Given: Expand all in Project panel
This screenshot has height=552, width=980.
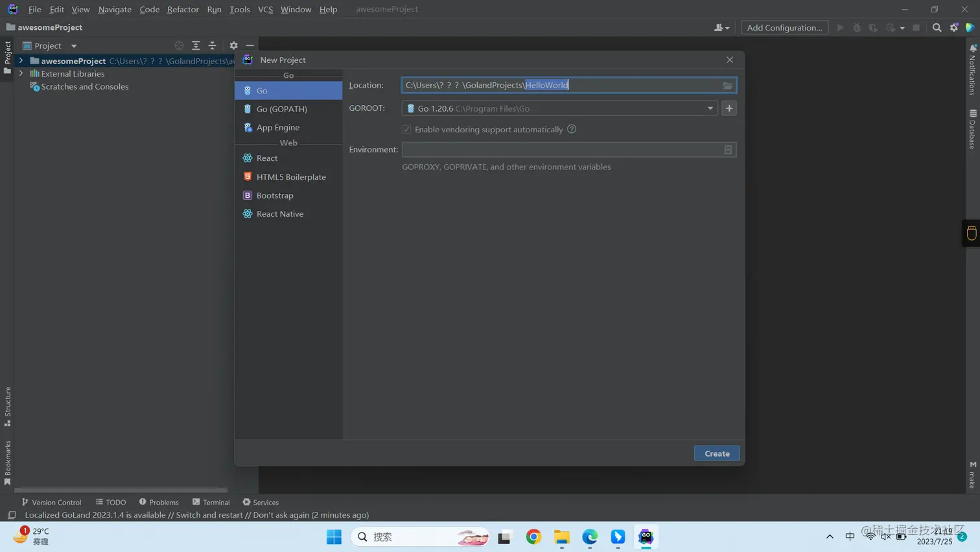Looking at the screenshot, I should [x=196, y=45].
